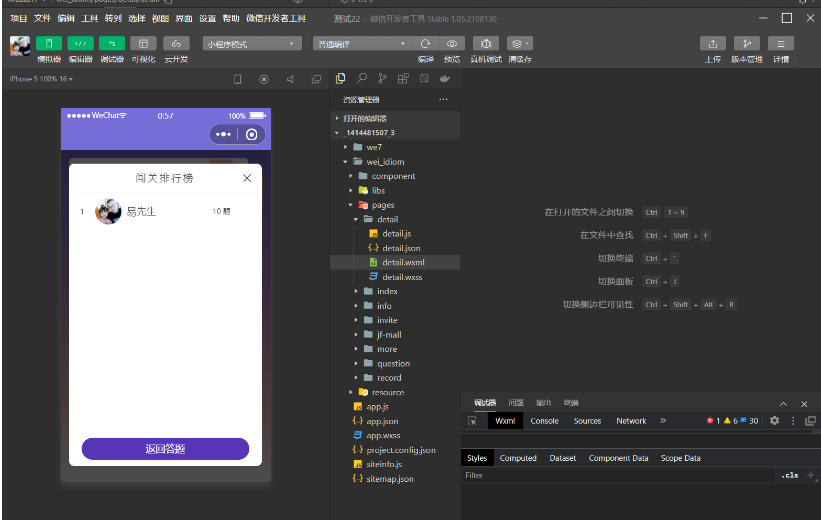Toggle the .cls class editor

(x=790, y=475)
